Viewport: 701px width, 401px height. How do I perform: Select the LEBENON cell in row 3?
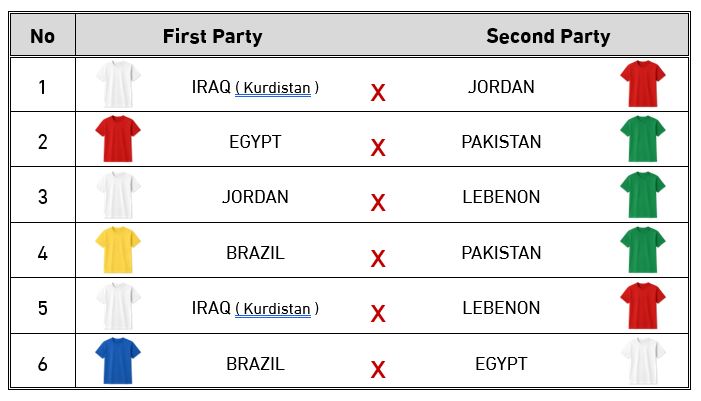[501, 197]
